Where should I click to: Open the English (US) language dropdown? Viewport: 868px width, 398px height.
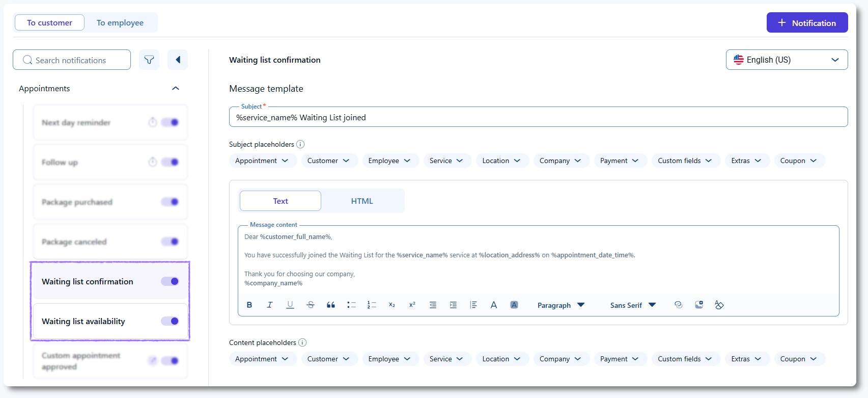[x=787, y=60]
